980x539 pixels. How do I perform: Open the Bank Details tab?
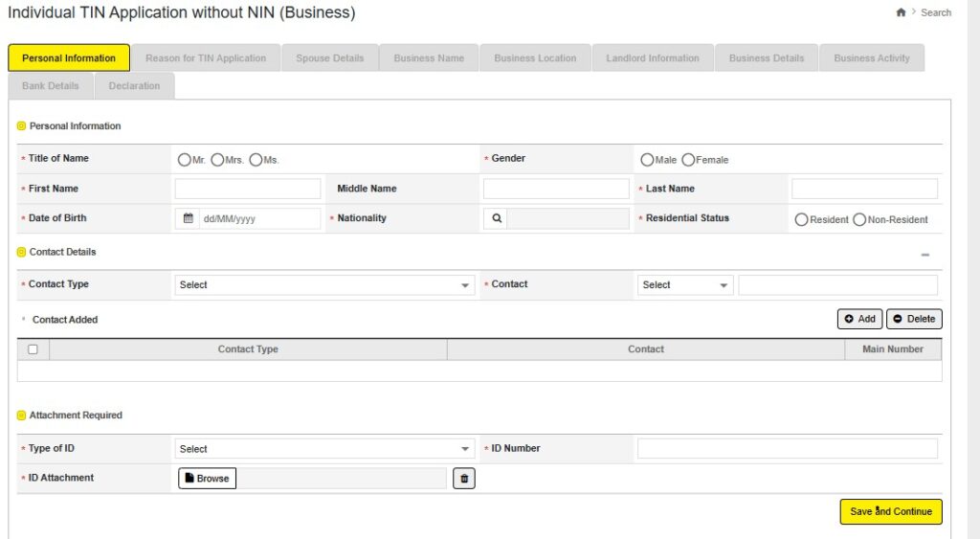(51, 85)
